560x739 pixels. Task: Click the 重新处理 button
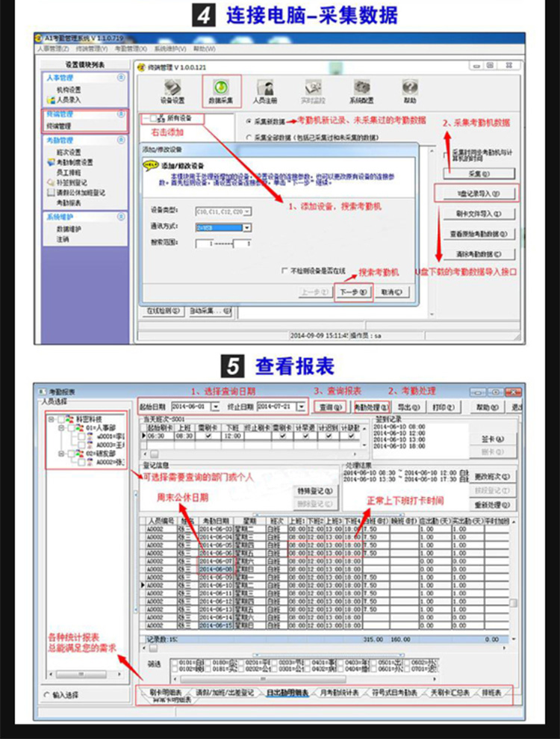coord(492,505)
